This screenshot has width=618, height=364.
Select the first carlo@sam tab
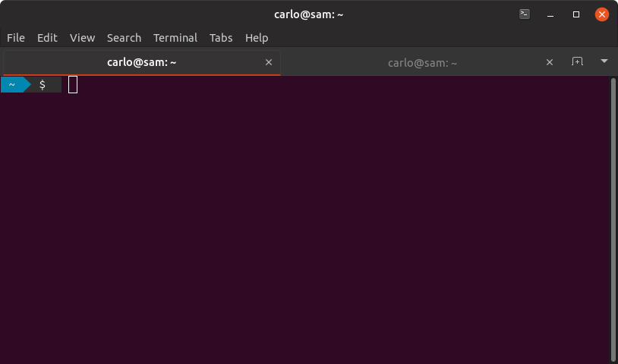pos(142,62)
